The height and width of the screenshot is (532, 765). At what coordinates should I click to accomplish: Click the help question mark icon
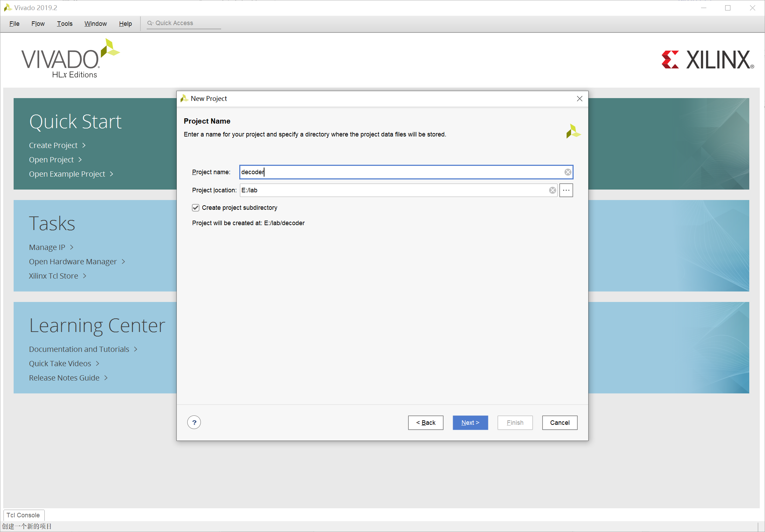[x=194, y=422]
